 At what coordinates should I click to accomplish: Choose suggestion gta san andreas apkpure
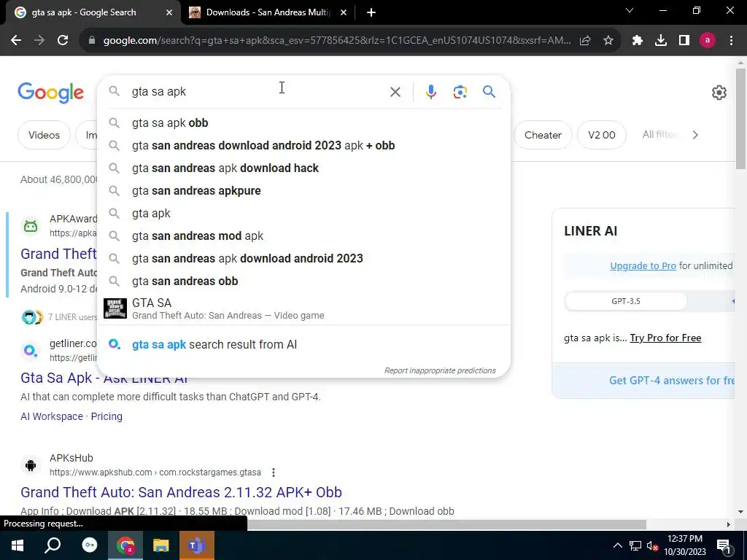tap(303, 191)
